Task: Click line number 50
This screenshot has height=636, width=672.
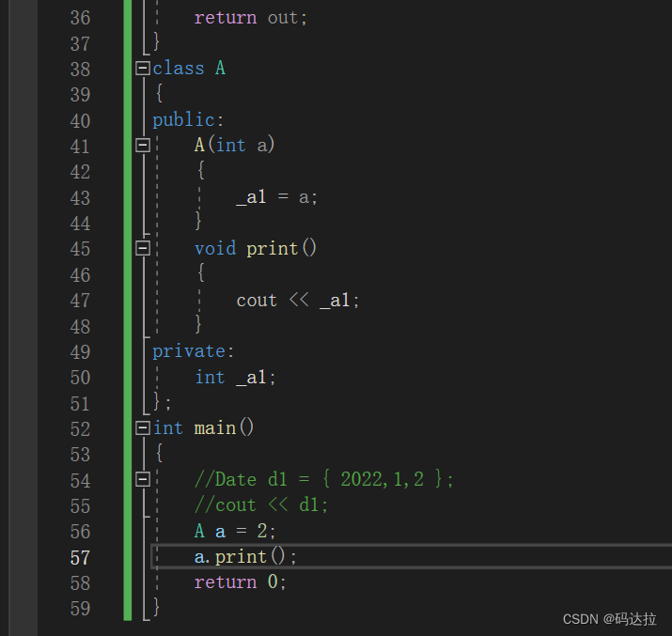Action: (80, 378)
